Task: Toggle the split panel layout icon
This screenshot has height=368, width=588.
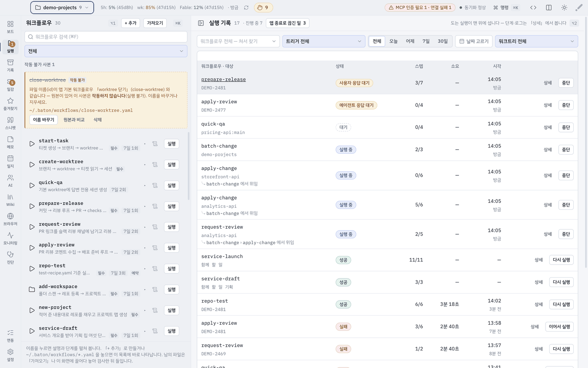Action: [549, 7]
